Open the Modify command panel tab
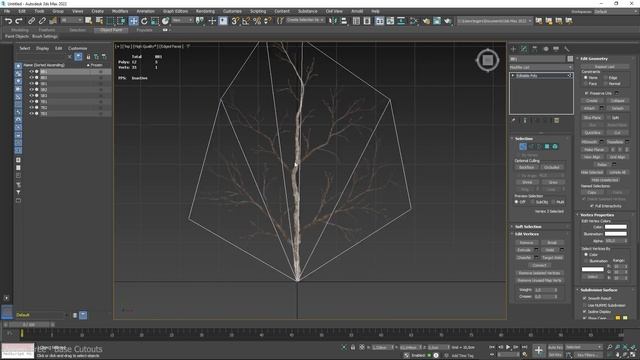 (x=524, y=49)
